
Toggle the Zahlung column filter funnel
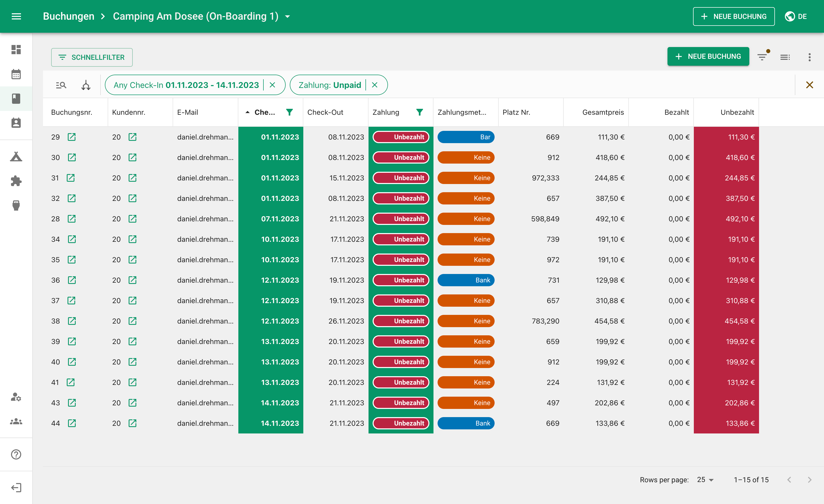[419, 112]
